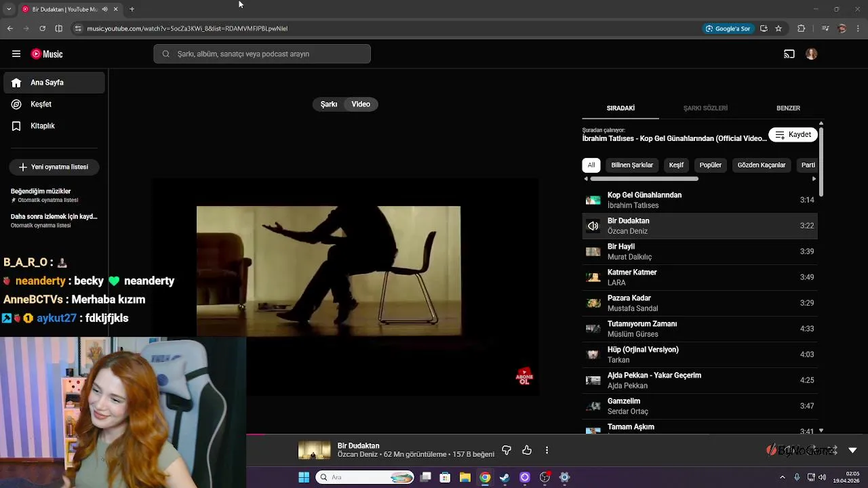Like the song Bir Dudaktan

pyautogui.click(x=527, y=450)
